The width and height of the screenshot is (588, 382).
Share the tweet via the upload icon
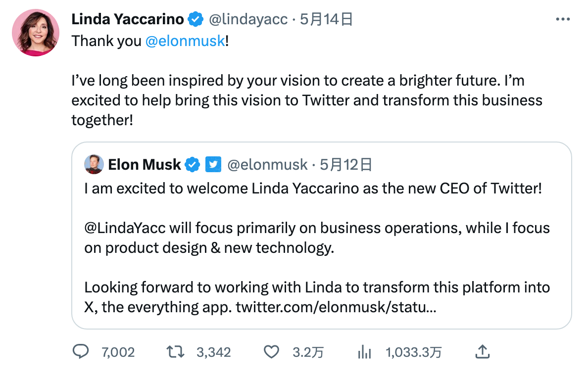coord(482,352)
